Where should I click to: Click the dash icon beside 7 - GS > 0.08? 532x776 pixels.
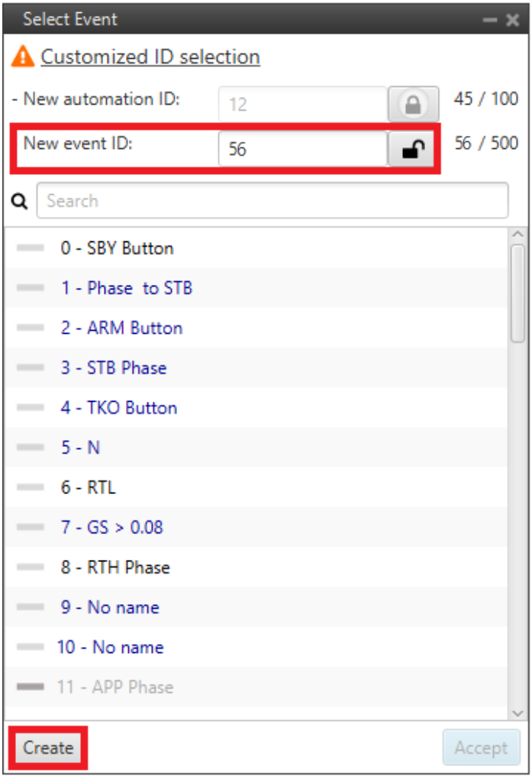(31, 527)
